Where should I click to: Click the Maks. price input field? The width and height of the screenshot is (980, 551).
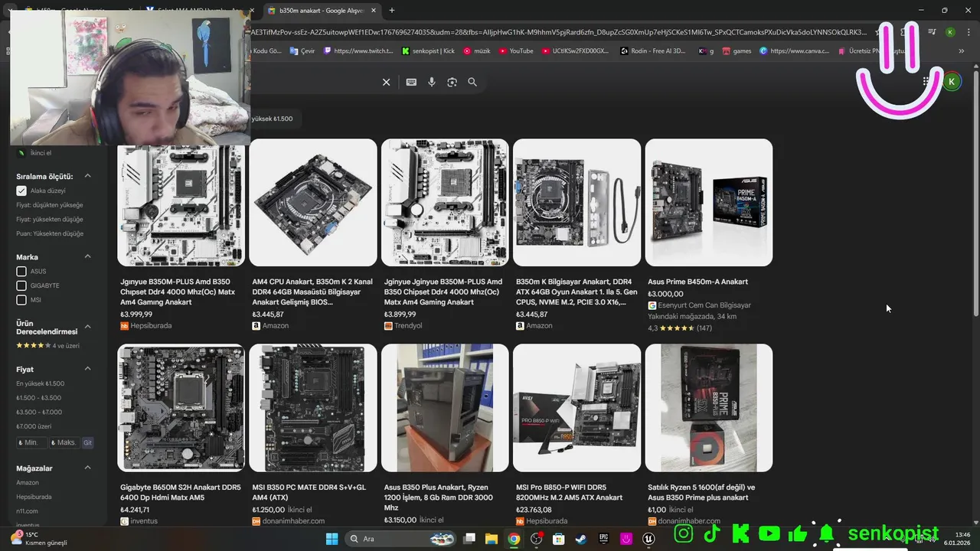click(63, 442)
